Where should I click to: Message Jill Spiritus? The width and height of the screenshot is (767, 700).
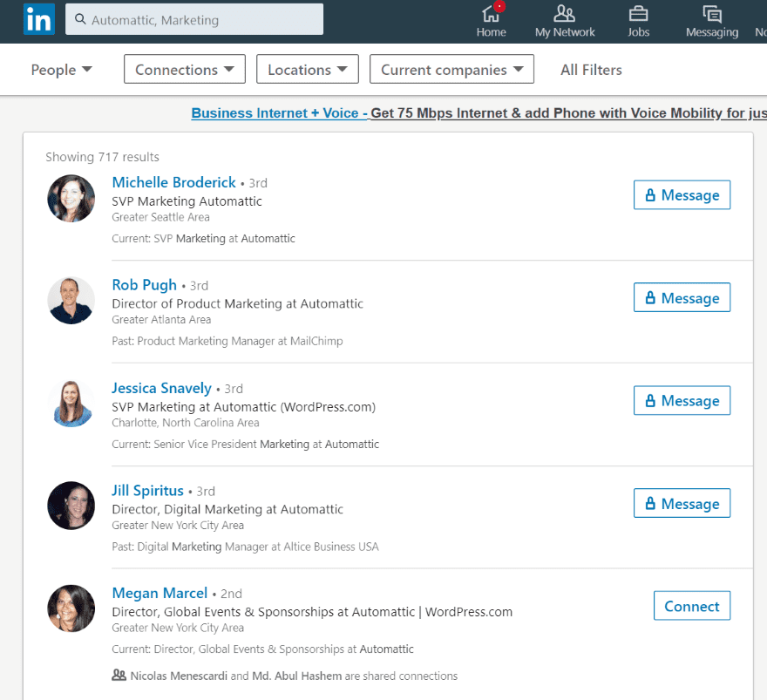pos(682,503)
